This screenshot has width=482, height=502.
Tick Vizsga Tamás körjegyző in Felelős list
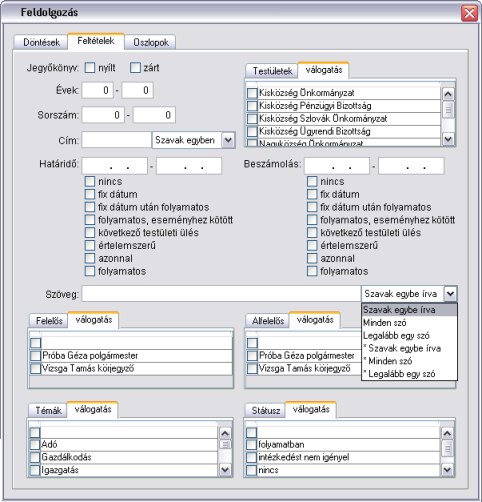tap(35, 368)
